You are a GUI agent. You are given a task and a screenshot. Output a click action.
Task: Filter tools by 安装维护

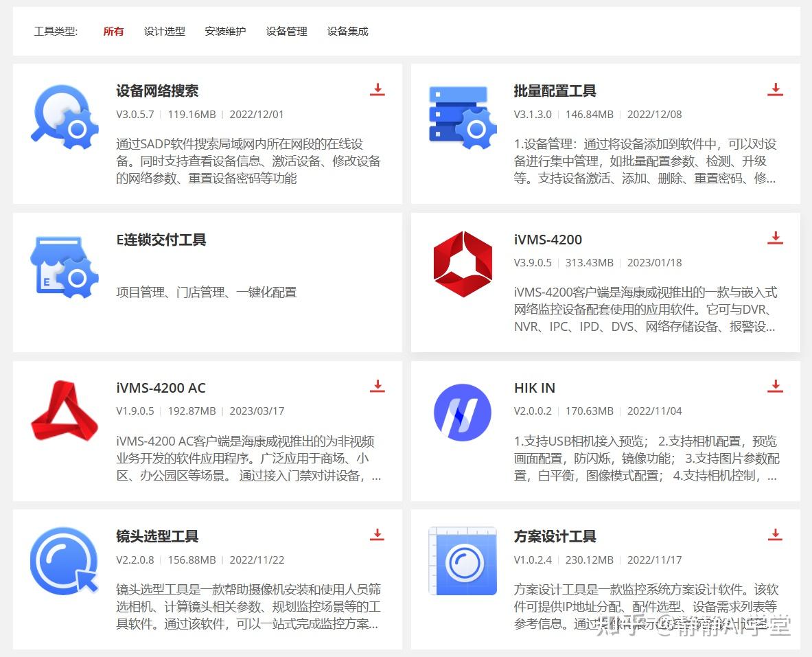(225, 31)
